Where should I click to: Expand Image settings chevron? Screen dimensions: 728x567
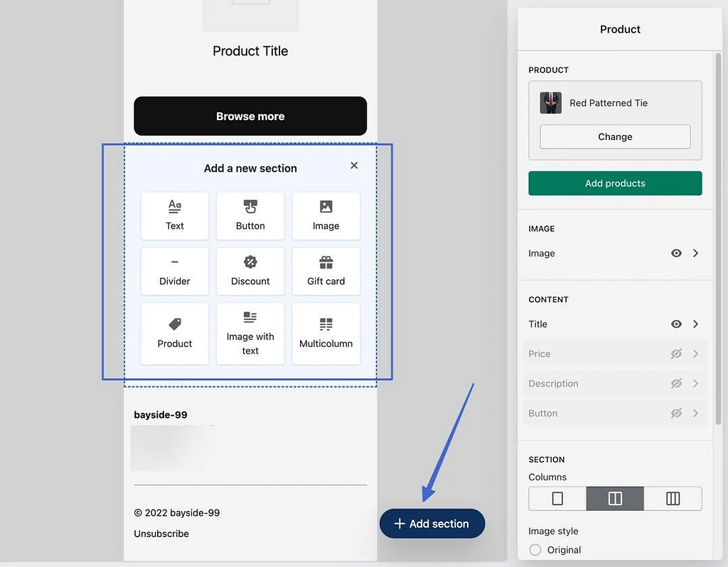695,253
